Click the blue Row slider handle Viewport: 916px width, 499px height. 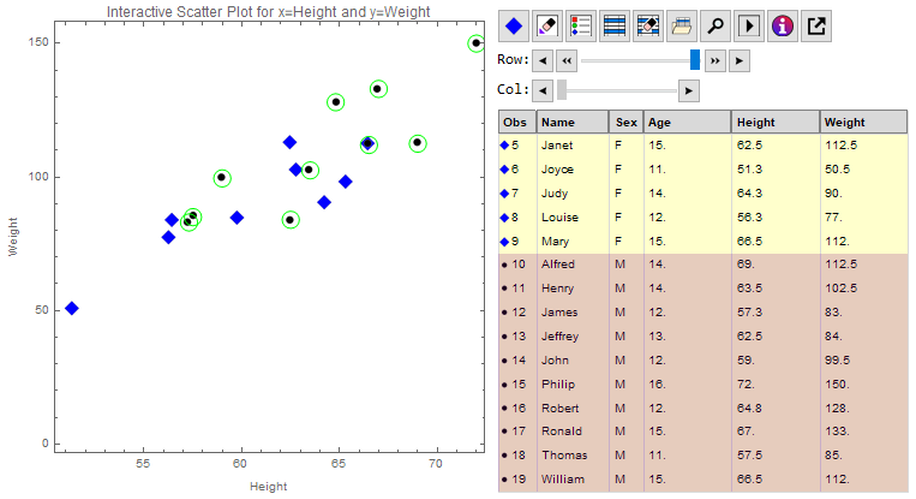695,60
